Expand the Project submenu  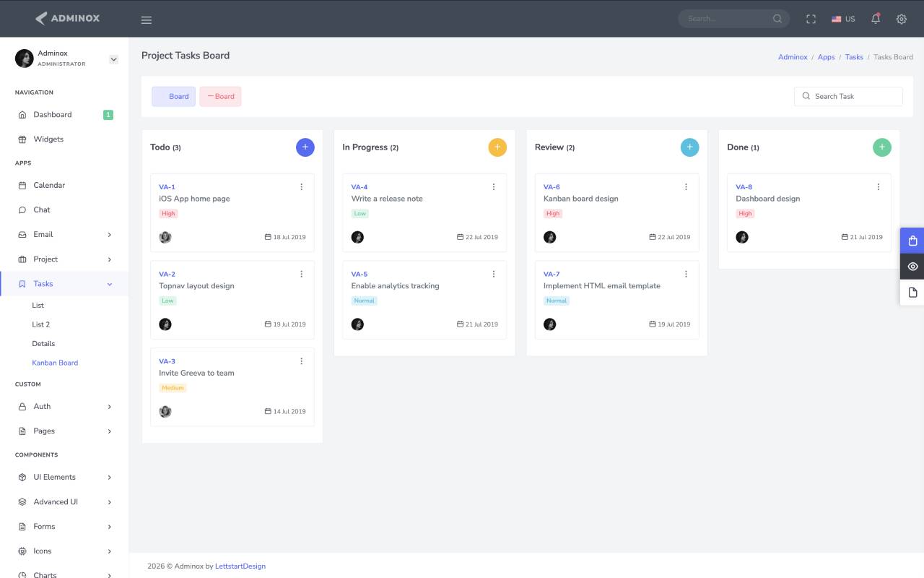(64, 259)
